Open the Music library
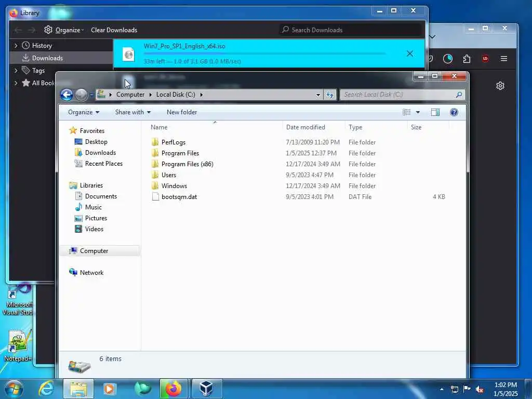 pos(94,207)
